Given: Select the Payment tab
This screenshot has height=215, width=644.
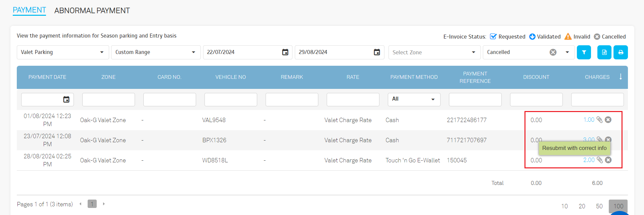Looking at the screenshot, I should coord(29,10).
